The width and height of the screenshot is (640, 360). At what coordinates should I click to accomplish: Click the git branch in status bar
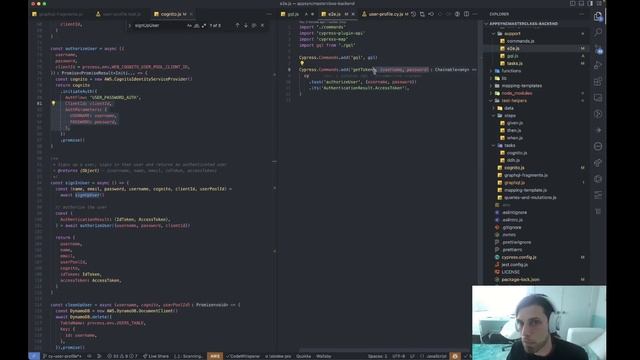point(62,356)
